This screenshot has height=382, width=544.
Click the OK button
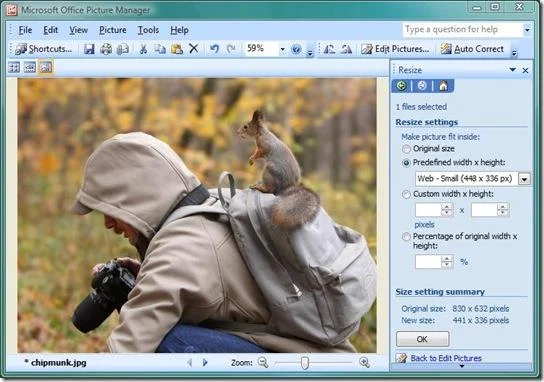(423, 339)
